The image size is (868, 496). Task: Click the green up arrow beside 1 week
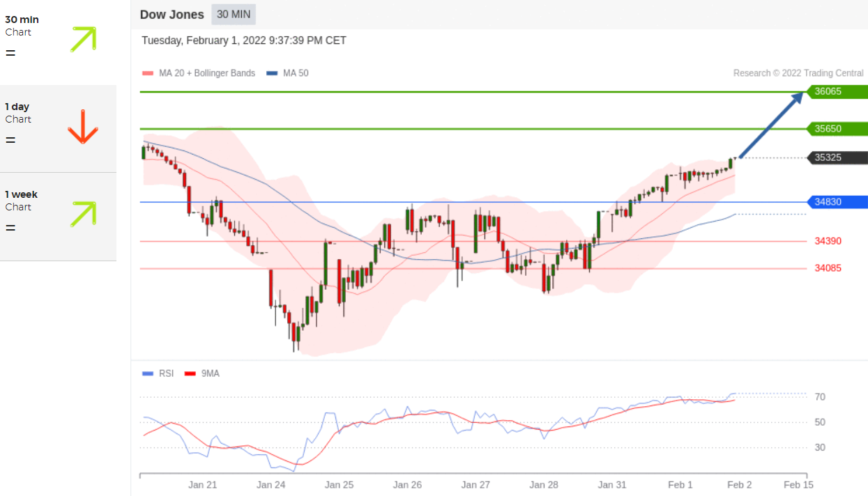[x=83, y=214]
